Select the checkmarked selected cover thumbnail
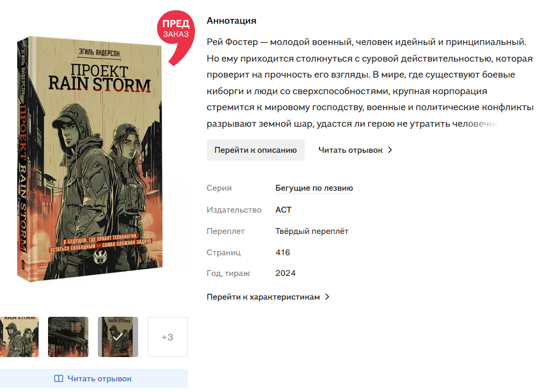This screenshot has height=392, width=546. click(118, 337)
